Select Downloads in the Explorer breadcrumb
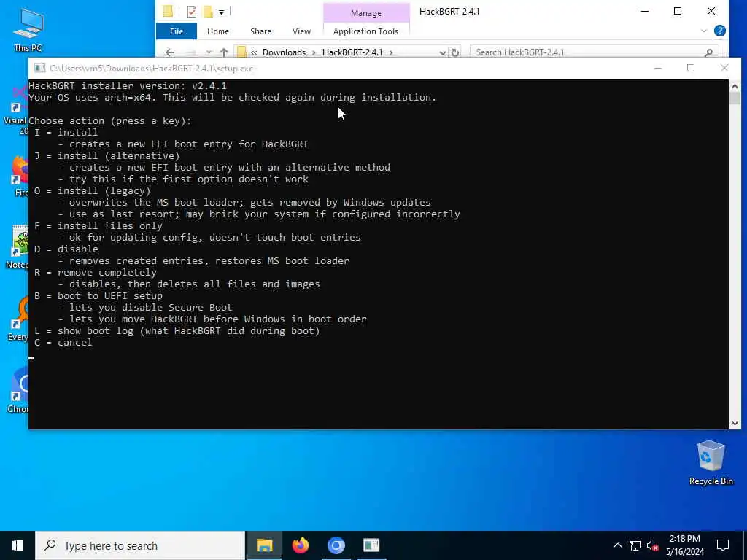 (284, 52)
